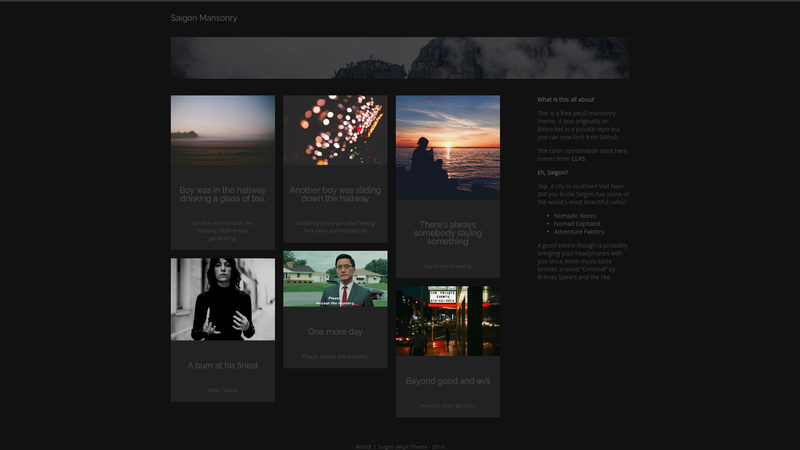Open the night street photo thumbnail
The height and width of the screenshot is (450, 800).
448,320
